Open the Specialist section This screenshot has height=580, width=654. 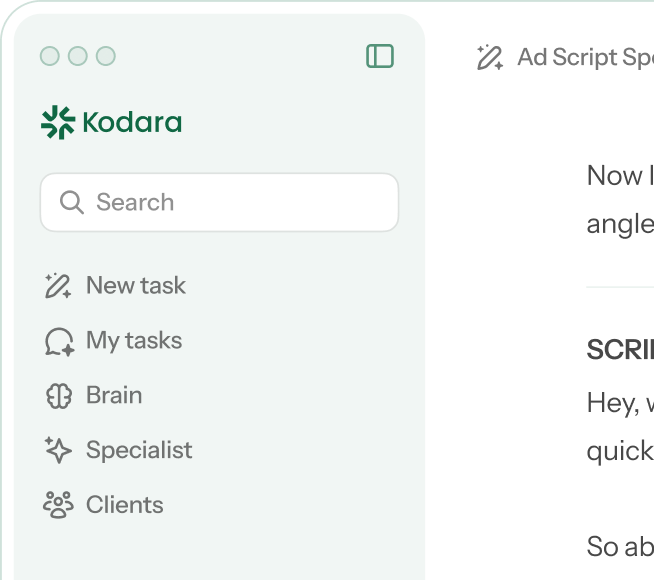point(139,450)
